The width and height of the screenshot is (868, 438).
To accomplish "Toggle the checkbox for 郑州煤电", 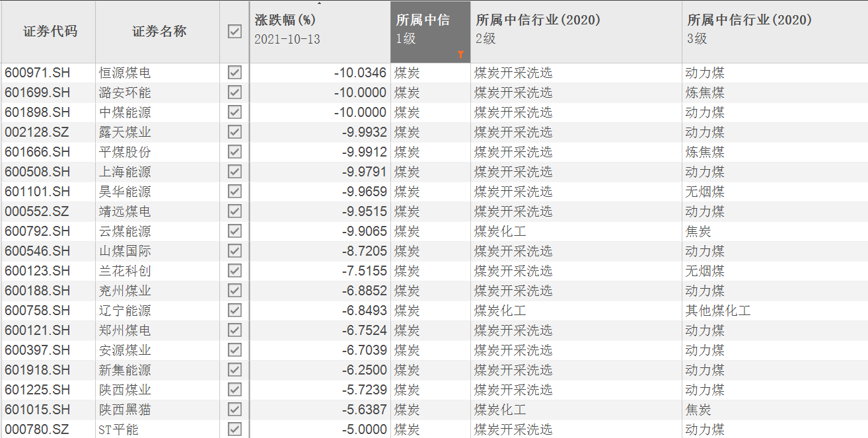I will [235, 330].
